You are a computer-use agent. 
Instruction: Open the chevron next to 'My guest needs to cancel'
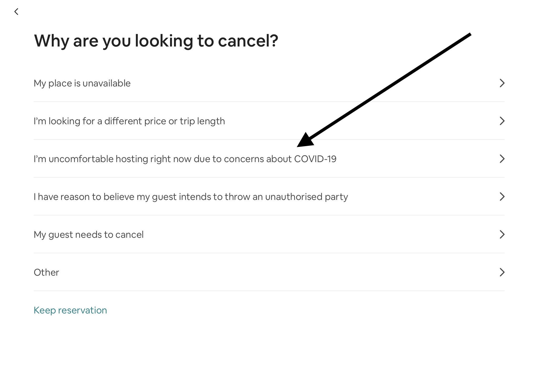tap(502, 234)
